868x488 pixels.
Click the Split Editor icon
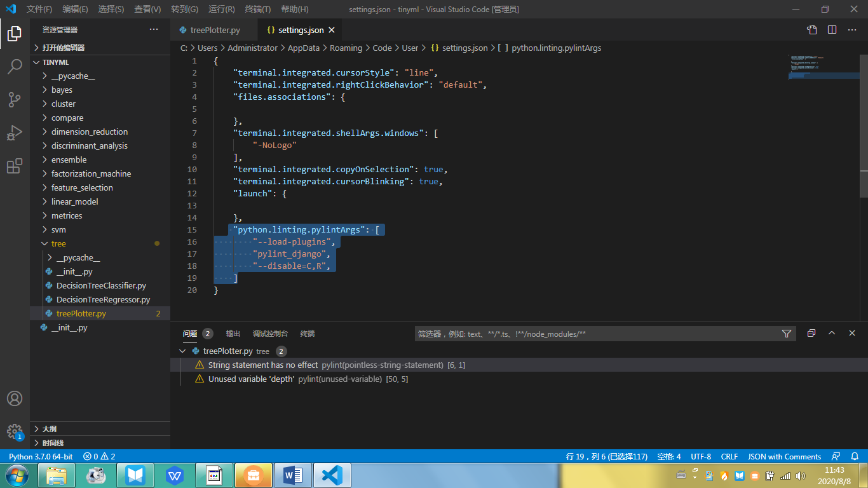832,29
